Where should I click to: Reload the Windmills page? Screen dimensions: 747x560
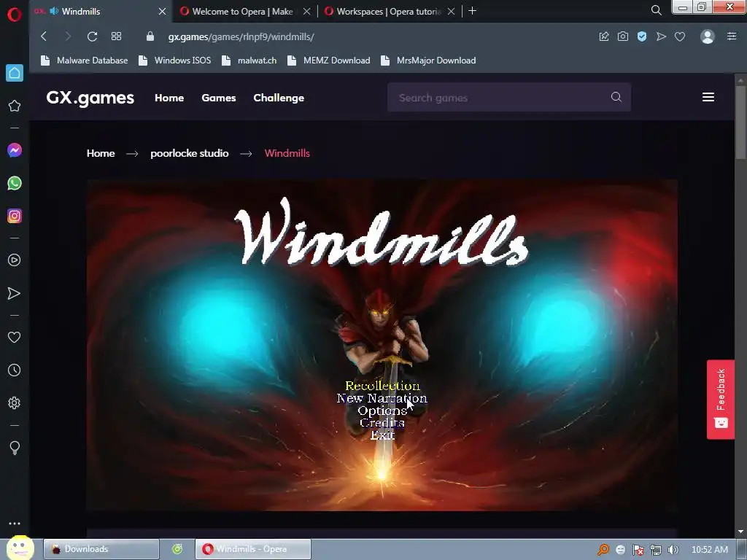[x=93, y=36]
